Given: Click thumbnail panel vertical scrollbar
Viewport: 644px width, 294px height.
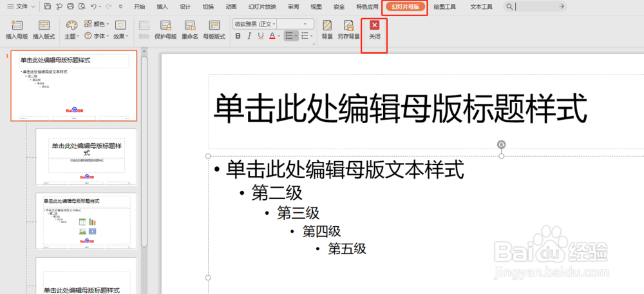Looking at the screenshot, I should (144, 150).
